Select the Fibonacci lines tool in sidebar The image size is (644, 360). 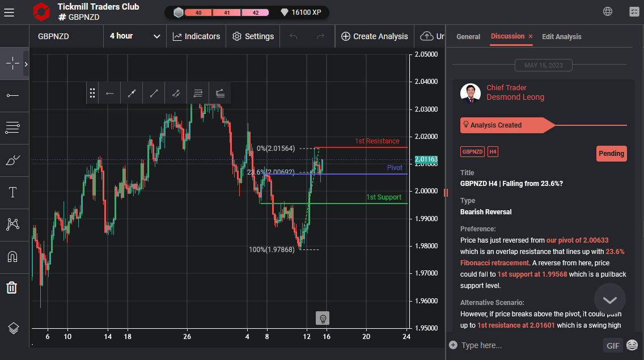12,128
